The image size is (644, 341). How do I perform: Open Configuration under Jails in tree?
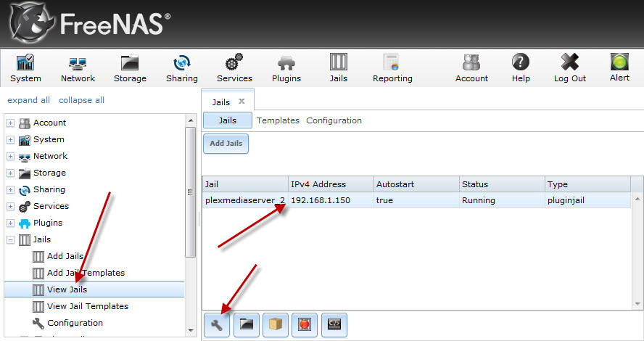point(75,323)
